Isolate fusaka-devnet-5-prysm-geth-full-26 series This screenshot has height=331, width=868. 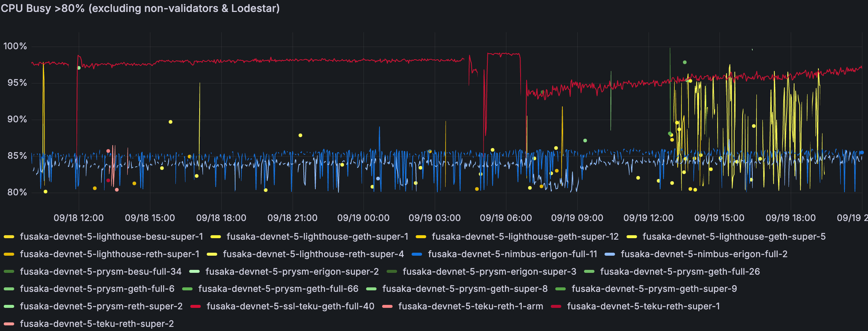pos(680,271)
